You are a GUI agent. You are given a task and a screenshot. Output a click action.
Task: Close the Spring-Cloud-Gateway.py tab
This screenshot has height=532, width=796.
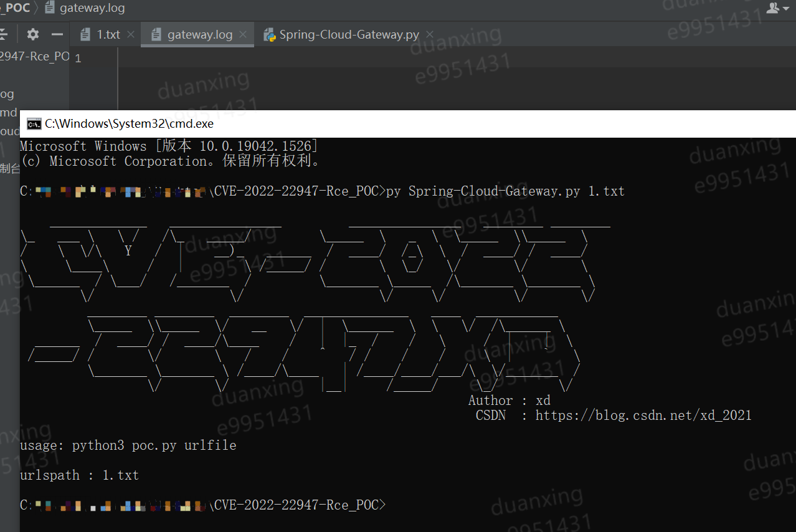429,34
